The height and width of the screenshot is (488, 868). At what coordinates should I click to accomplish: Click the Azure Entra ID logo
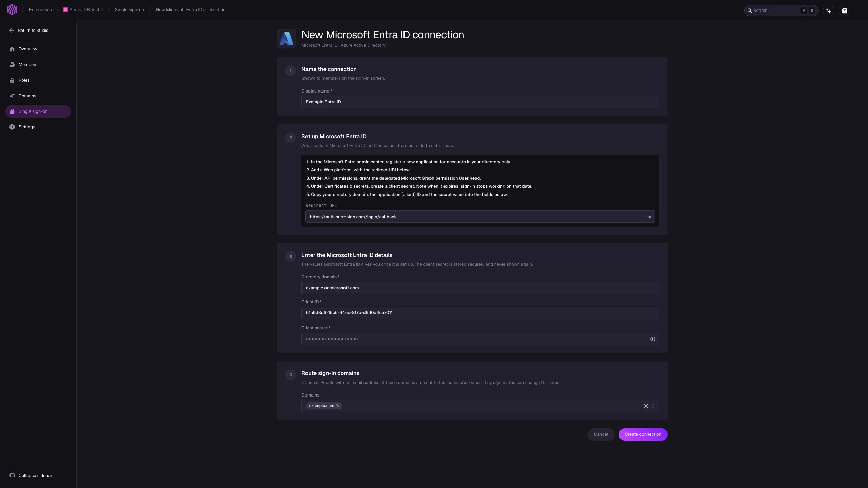(287, 39)
